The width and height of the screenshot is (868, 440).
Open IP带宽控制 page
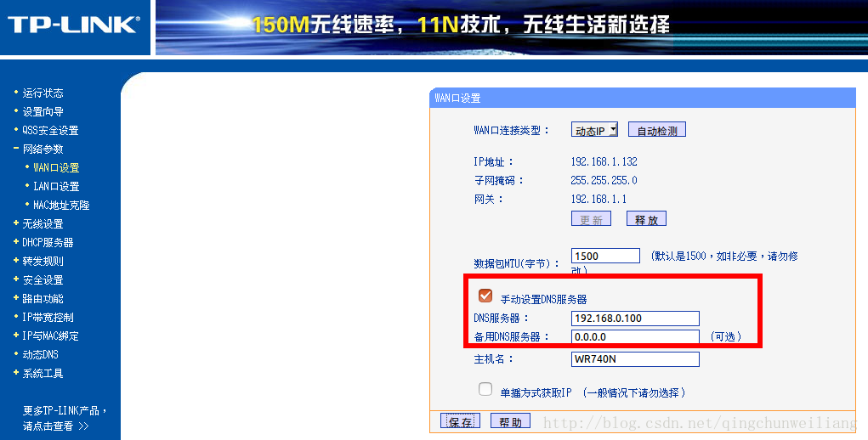tap(48, 318)
